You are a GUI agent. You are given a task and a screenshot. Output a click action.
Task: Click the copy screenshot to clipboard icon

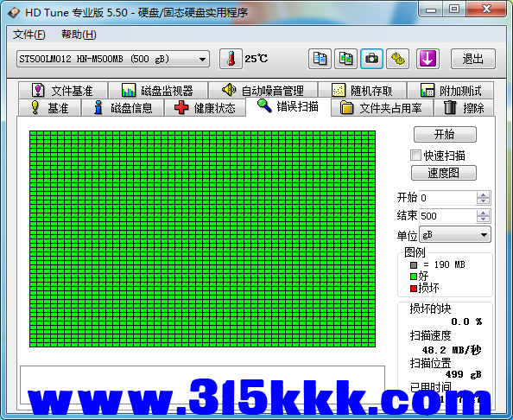click(x=345, y=59)
